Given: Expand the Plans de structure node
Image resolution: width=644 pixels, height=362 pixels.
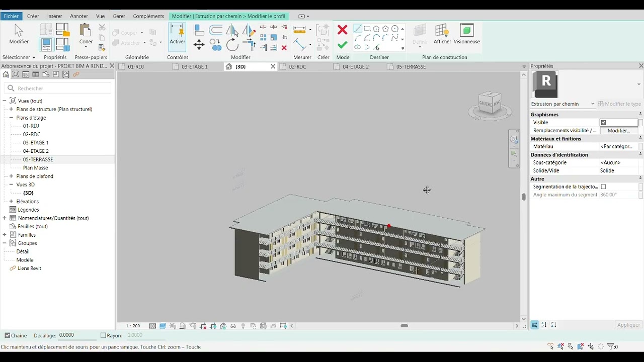Looking at the screenshot, I should click(x=11, y=109).
